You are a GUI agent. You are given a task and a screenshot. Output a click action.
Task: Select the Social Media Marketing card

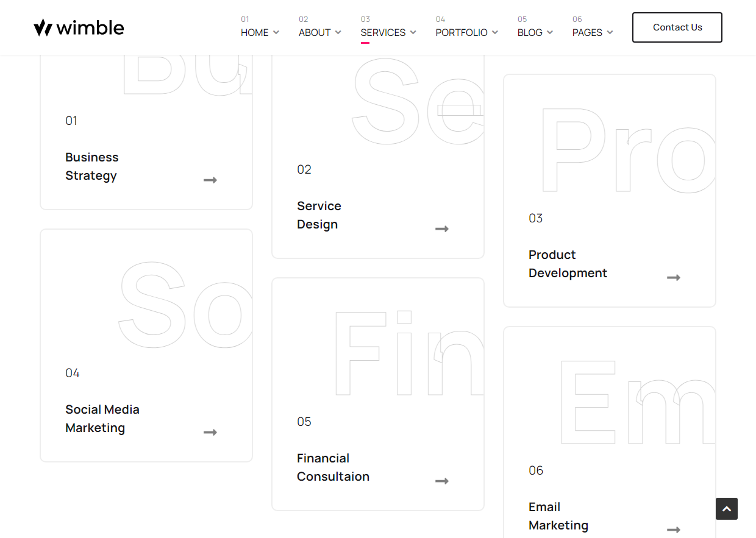146,345
